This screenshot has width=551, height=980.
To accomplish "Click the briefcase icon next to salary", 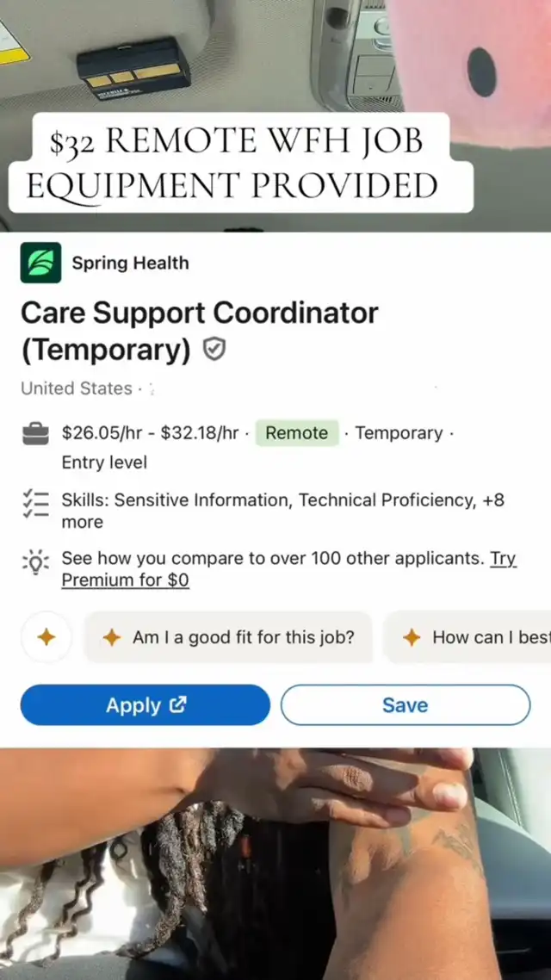I will click(x=35, y=434).
